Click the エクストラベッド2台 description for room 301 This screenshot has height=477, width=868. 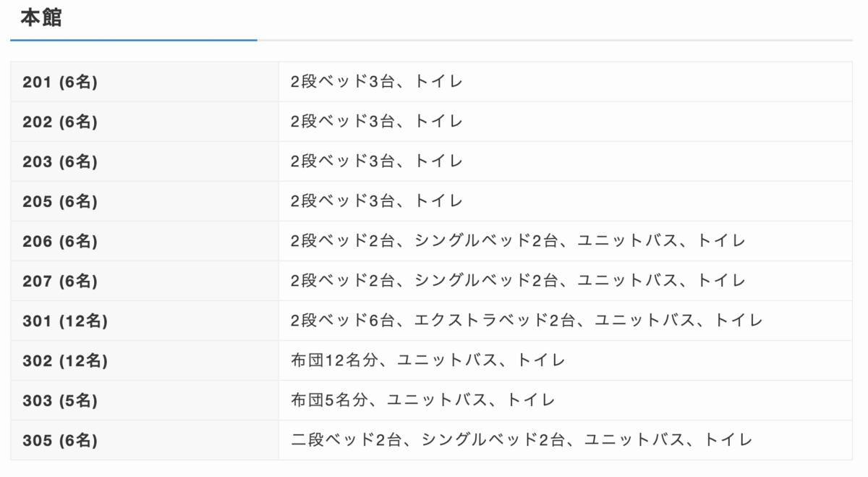(x=527, y=321)
